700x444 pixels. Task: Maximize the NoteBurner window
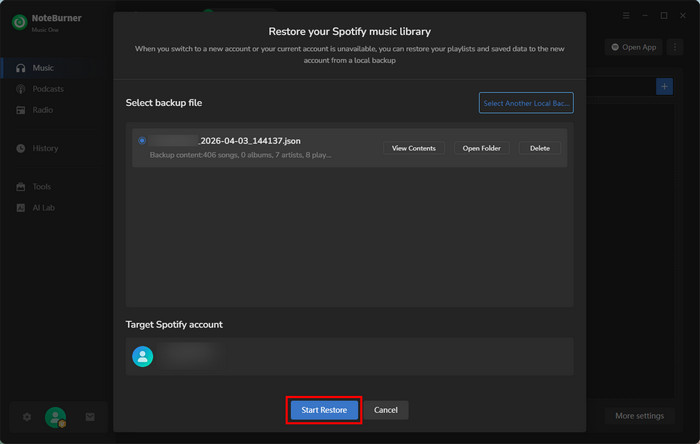[x=664, y=16]
